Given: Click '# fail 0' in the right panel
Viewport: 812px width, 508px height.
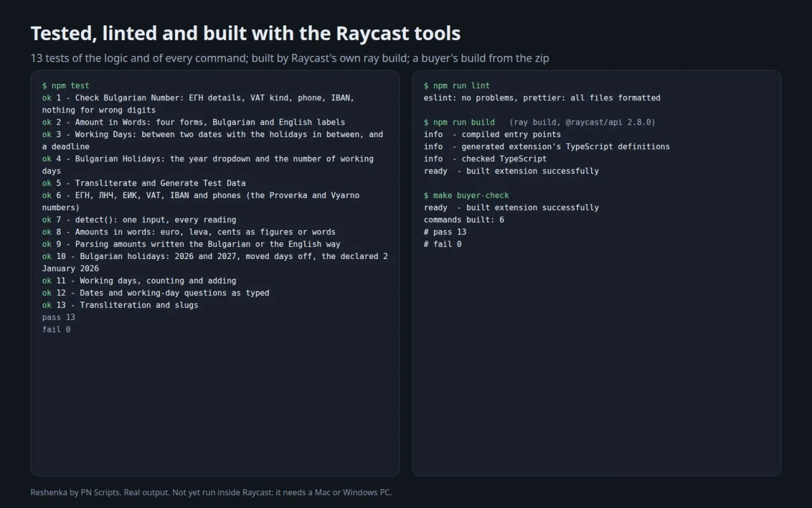Looking at the screenshot, I should (x=443, y=244).
